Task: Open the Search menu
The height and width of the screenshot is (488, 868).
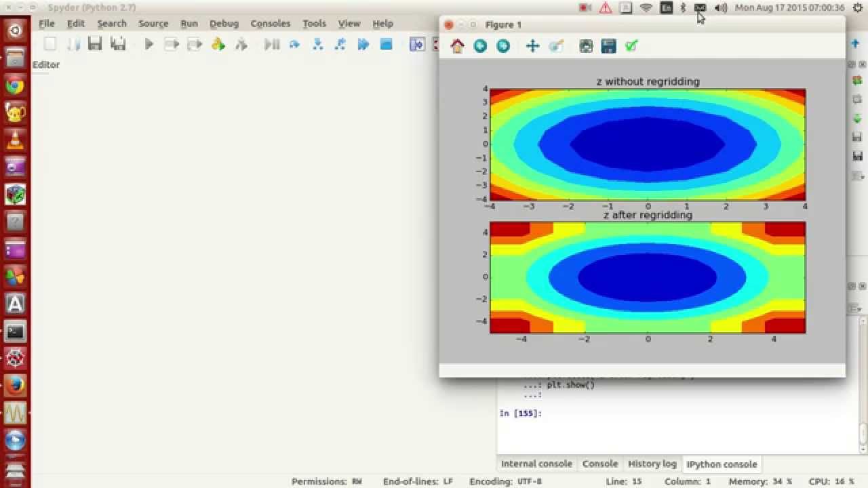Action: coord(112,23)
